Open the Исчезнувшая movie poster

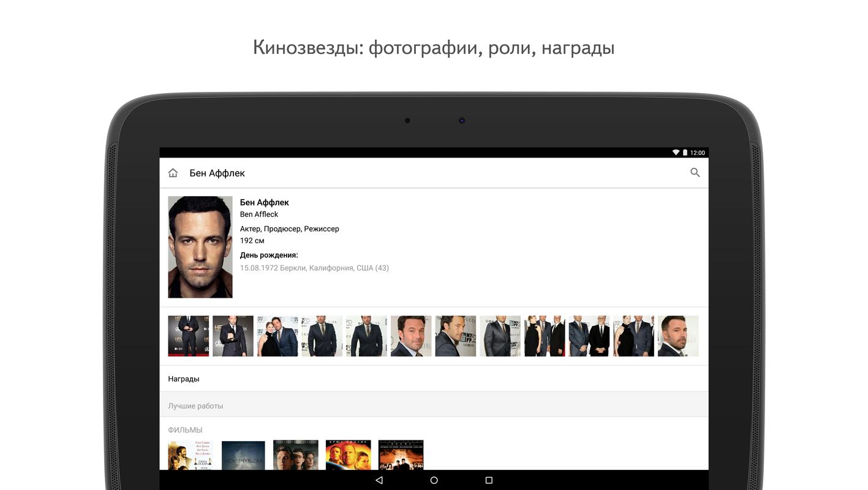click(x=243, y=455)
